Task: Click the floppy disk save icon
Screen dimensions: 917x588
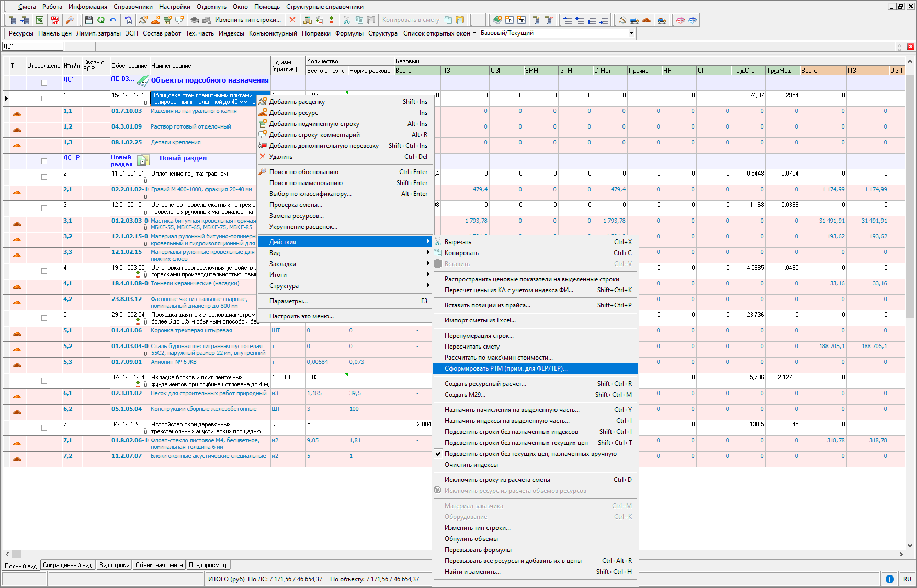Action: click(88, 20)
